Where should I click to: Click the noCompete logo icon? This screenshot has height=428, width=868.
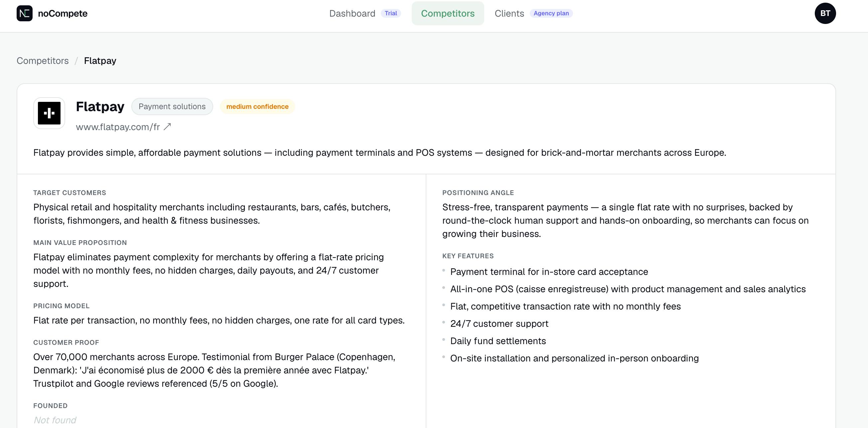coord(25,14)
